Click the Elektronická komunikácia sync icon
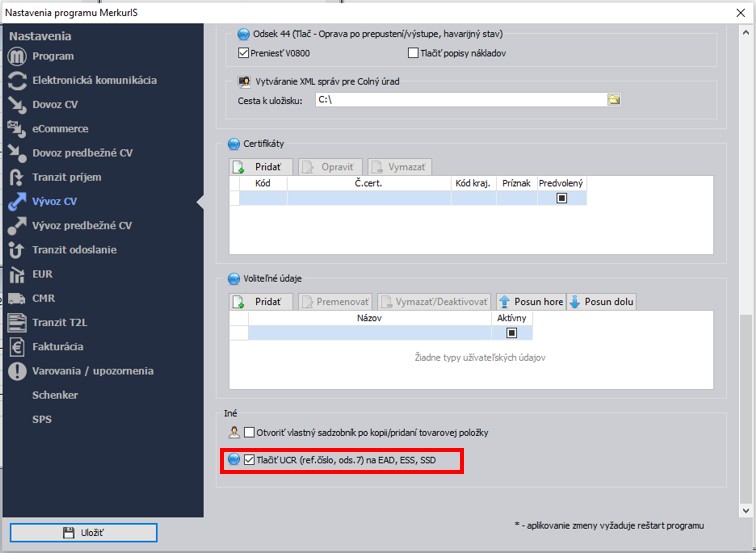756x553 pixels. (x=17, y=81)
